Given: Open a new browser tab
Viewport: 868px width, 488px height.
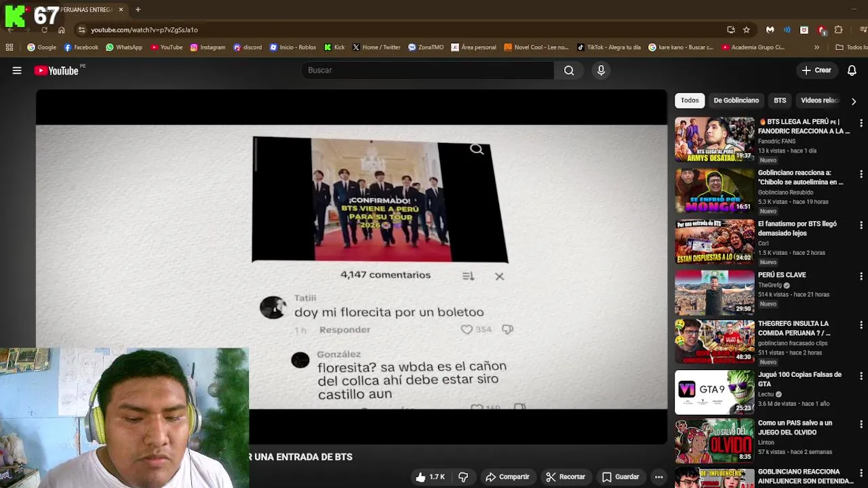Looking at the screenshot, I should (x=138, y=9).
